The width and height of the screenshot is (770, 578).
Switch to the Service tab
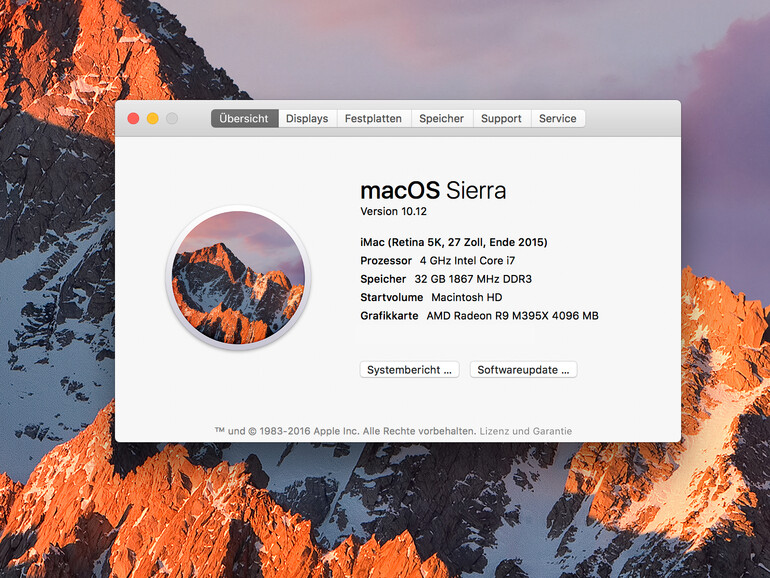(x=558, y=118)
